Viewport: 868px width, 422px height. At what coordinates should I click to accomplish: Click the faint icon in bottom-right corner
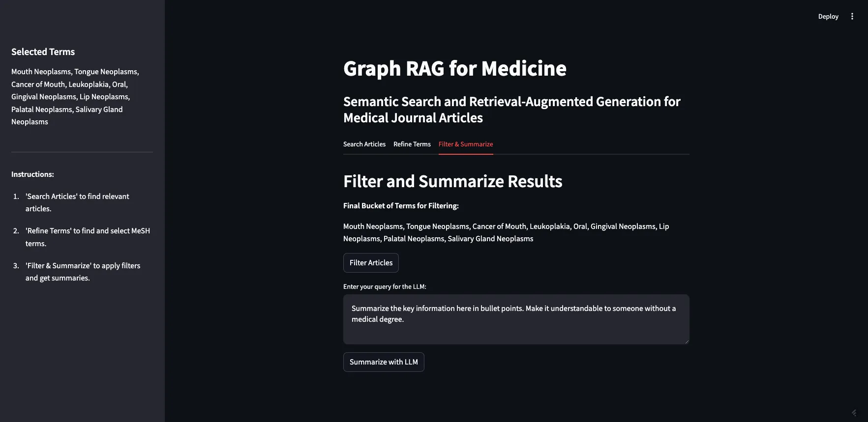coord(854,413)
